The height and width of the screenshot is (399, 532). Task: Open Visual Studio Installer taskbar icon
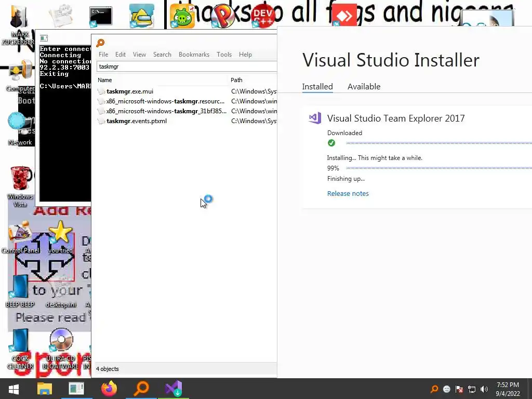coord(174,389)
